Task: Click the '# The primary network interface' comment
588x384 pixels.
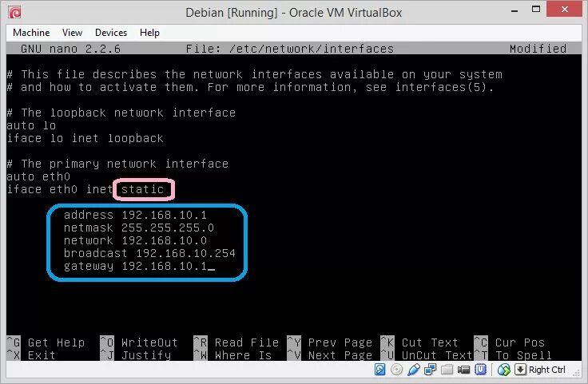Action: [117, 164]
